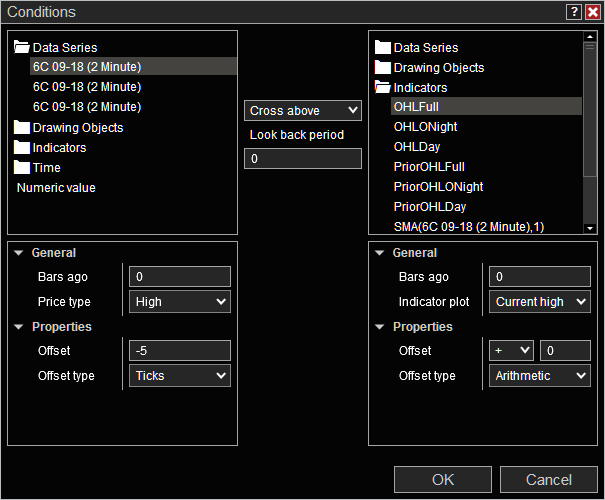The width and height of the screenshot is (605, 500).
Task: Click the Look back period input field
Action: click(x=303, y=159)
